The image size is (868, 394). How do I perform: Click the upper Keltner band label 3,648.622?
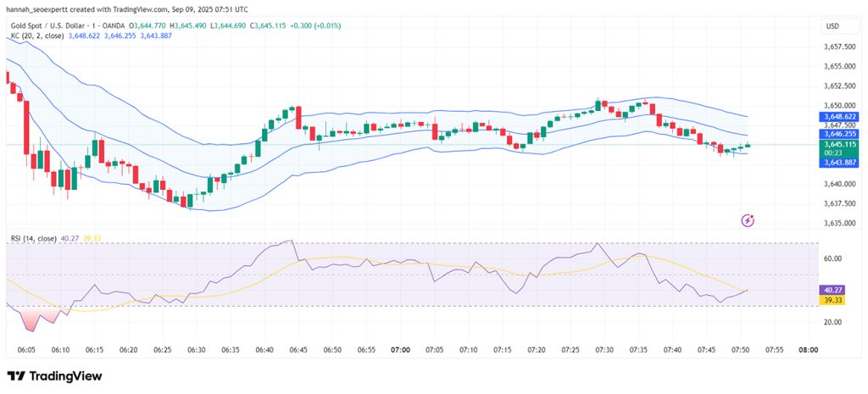coord(838,117)
